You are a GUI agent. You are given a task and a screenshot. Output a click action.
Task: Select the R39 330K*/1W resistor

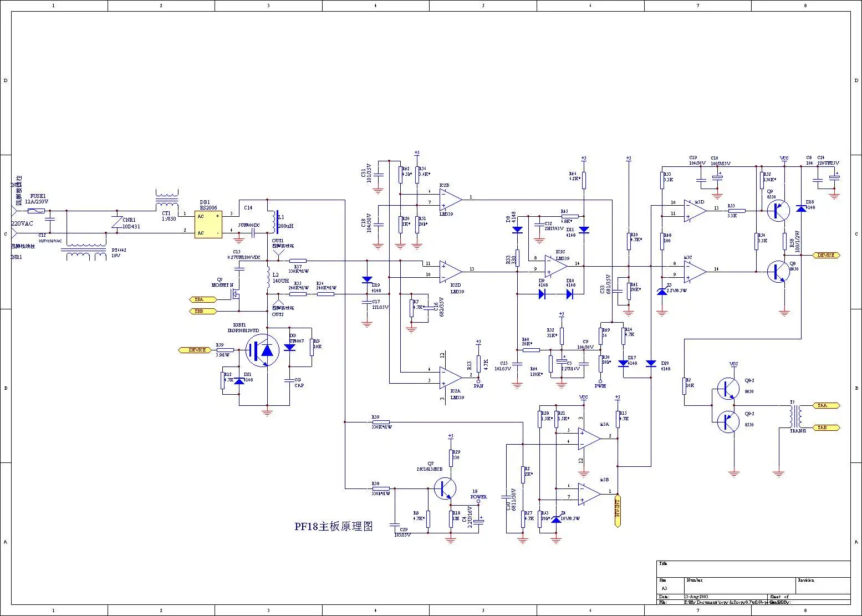click(x=381, y=422)
